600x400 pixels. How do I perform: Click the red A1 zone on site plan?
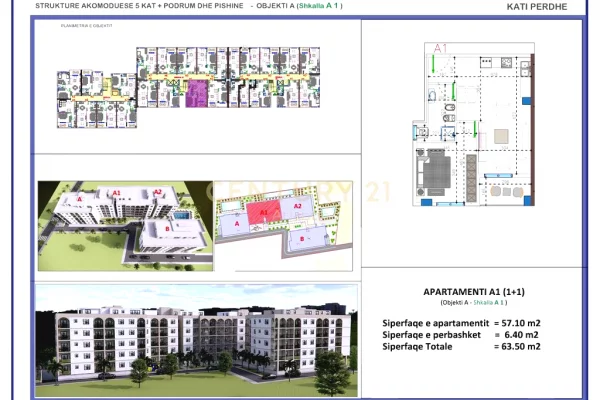(263, 213)
